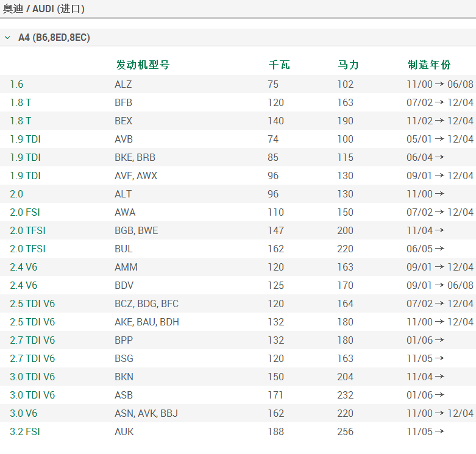Click the 马力 column header

(348, 65)
